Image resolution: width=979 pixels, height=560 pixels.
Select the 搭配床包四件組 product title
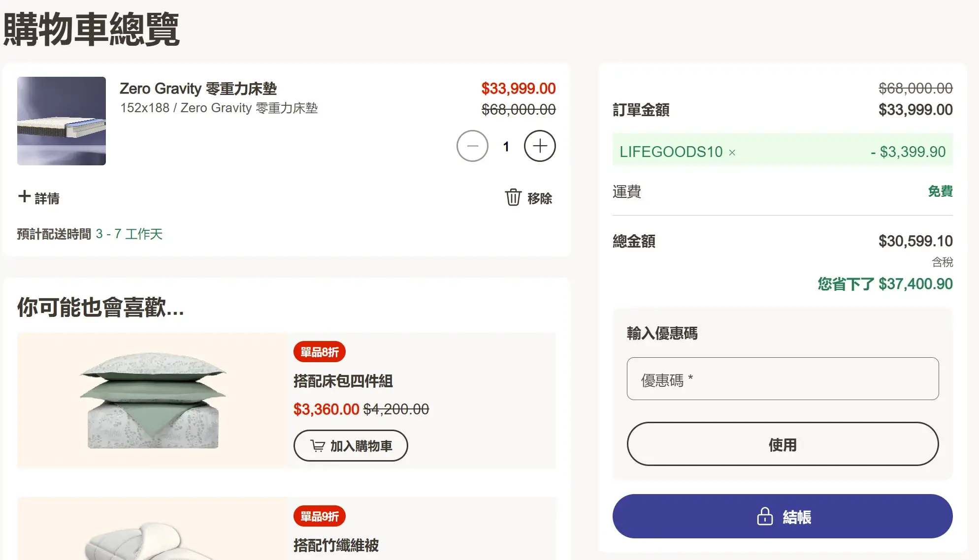tap(343, 381)
